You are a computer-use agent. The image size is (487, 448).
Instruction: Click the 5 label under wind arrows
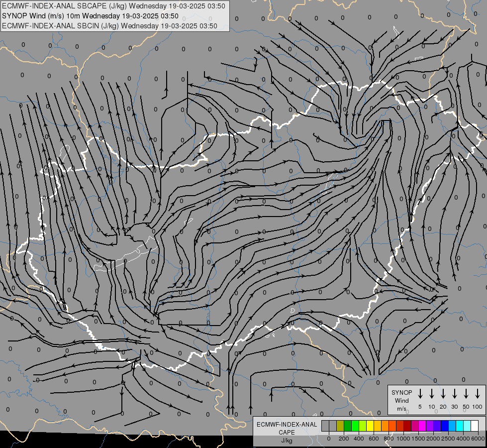pyautogui.click(x=420, y=407)
